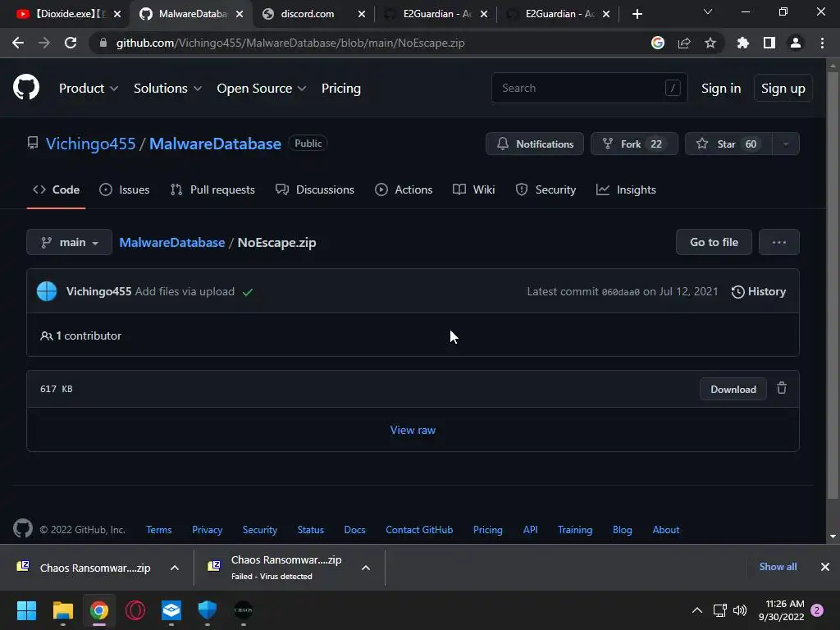Expand options for the failed Chaos download
This screenshot has height=630, width=840.
pyautogui.click(x=366, y=568)
